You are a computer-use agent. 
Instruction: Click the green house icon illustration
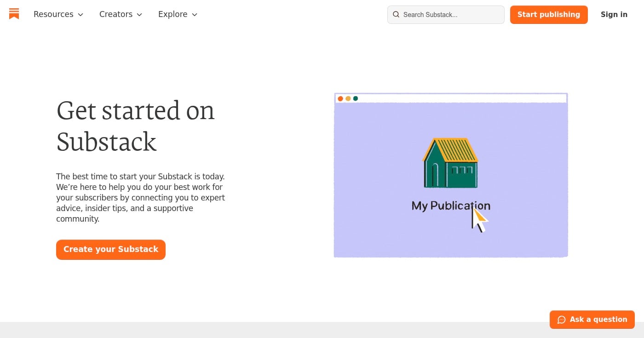click(450, 163)
